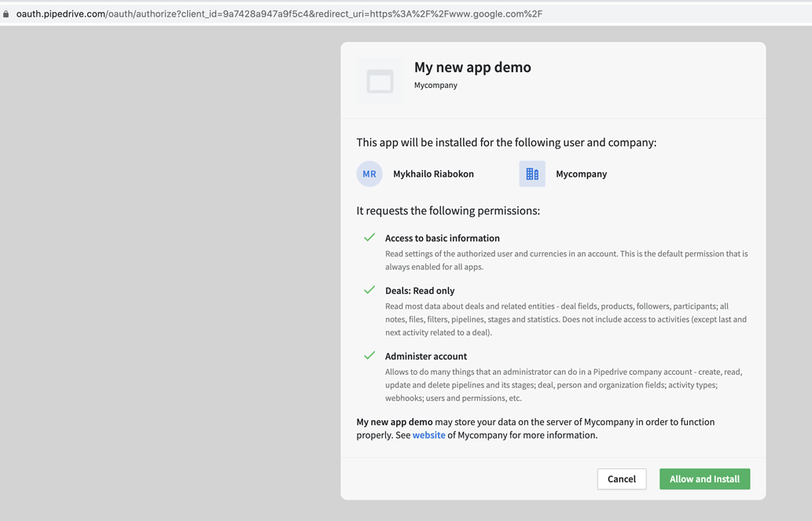Click the checkmark beside Administer account
The height and width of the screenshot is (521, 812).
tap(369, 354)
